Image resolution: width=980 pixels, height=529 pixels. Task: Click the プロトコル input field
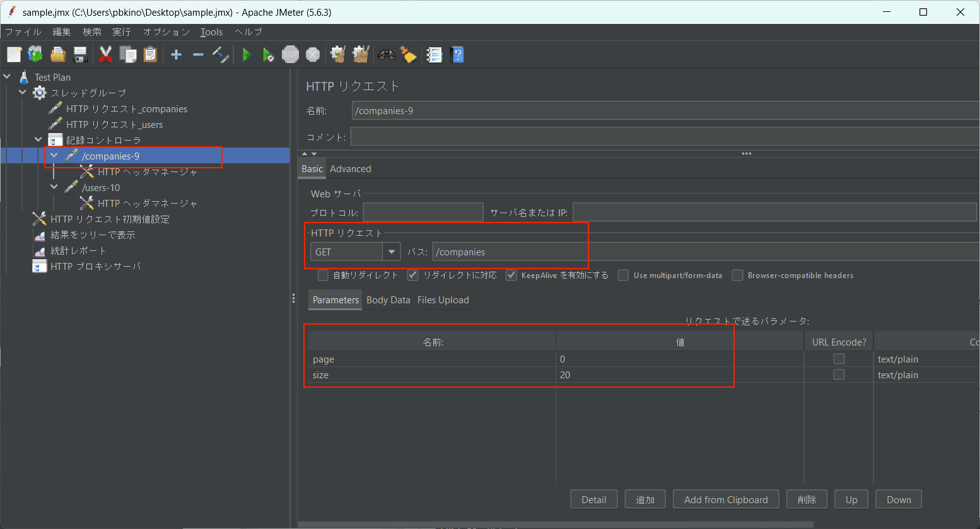tap(423, 212)
